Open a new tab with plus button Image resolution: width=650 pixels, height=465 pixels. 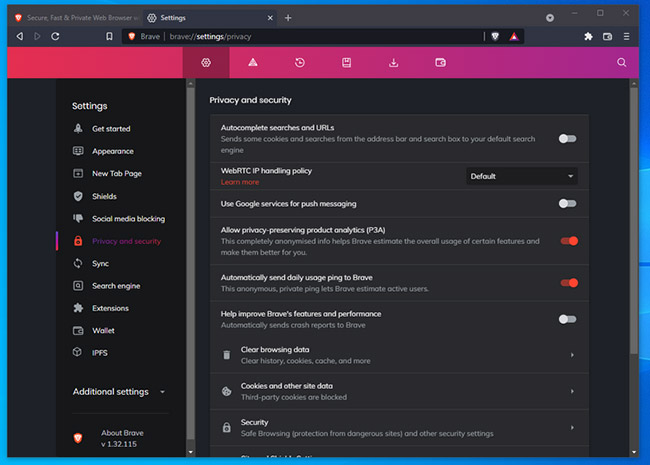(288, 18)
